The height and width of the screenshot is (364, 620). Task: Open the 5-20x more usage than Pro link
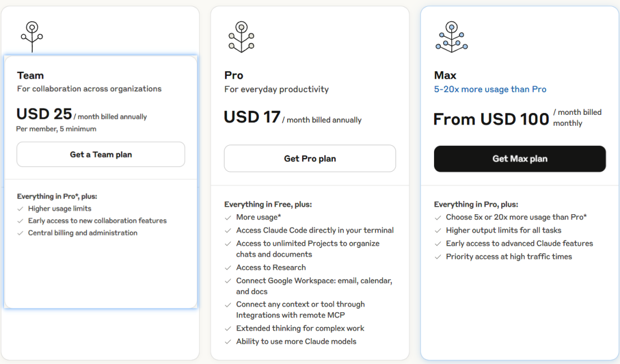click(x=490, y=90)
